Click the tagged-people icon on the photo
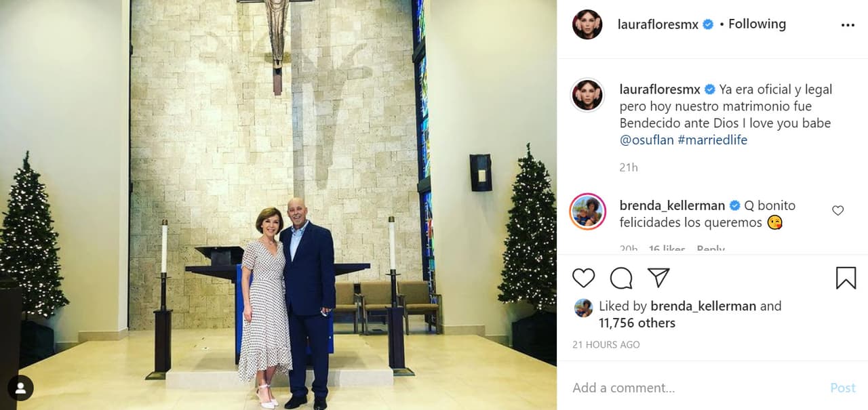The width and height of the screenshot is (868, 410). (x=20, y=388)
